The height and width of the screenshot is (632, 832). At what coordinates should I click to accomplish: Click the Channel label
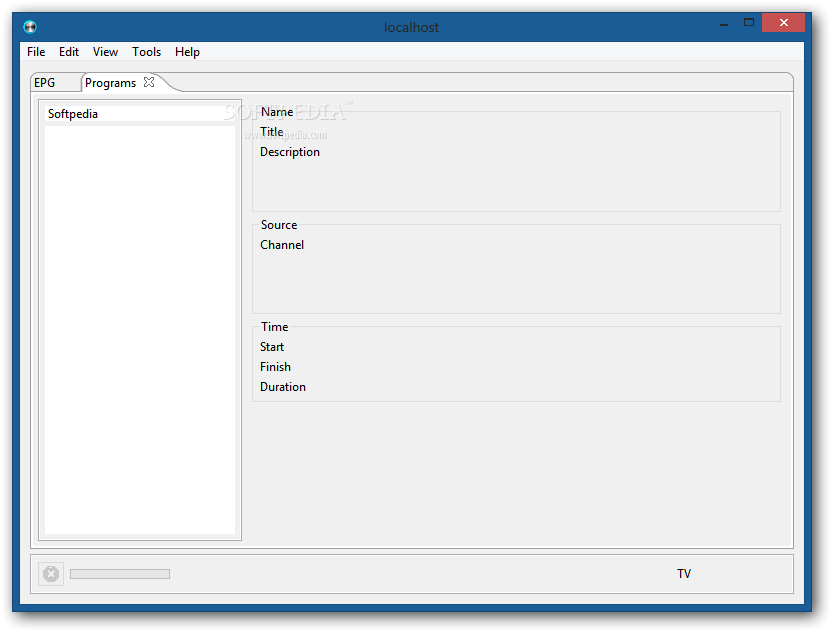click(282, 245)
